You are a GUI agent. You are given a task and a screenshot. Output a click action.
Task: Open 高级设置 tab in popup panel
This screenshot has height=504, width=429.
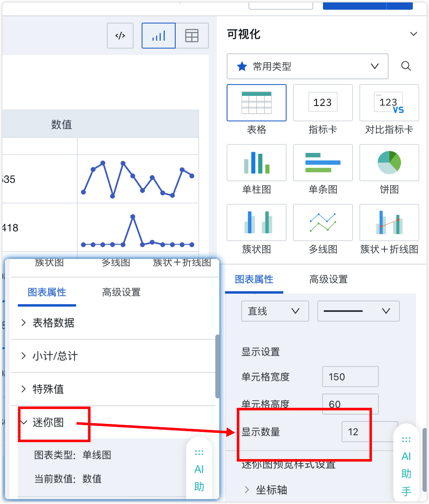pyautogui.click(x=121, y=292)
